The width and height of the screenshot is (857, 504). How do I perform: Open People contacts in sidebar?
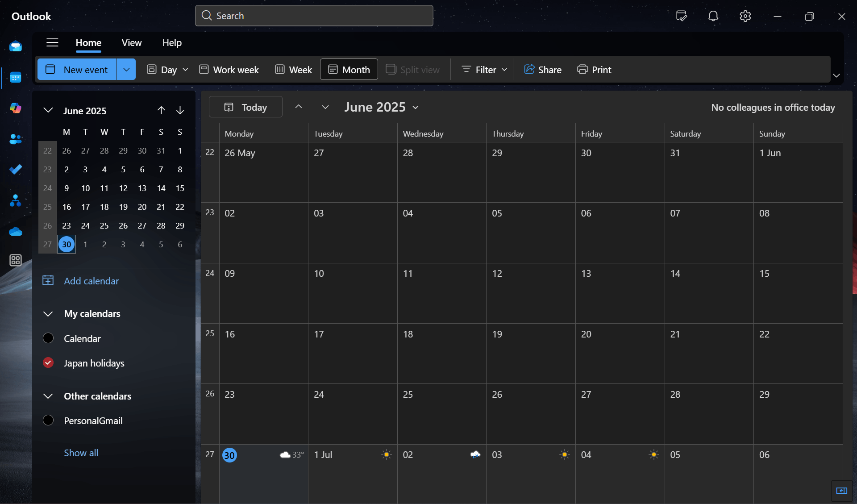16,139
